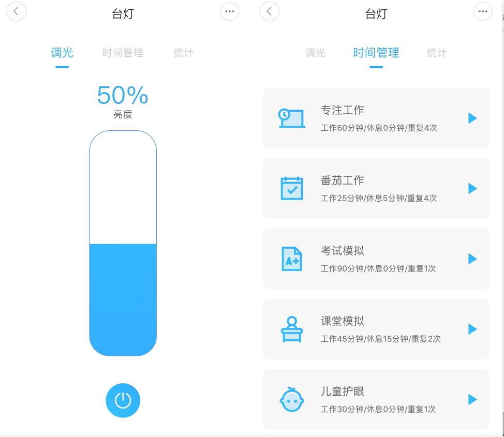This screenshot has height=437, width=504.
Task: Click the 考试模拟 A+ document icon
Action: click(x=292, y=259)
